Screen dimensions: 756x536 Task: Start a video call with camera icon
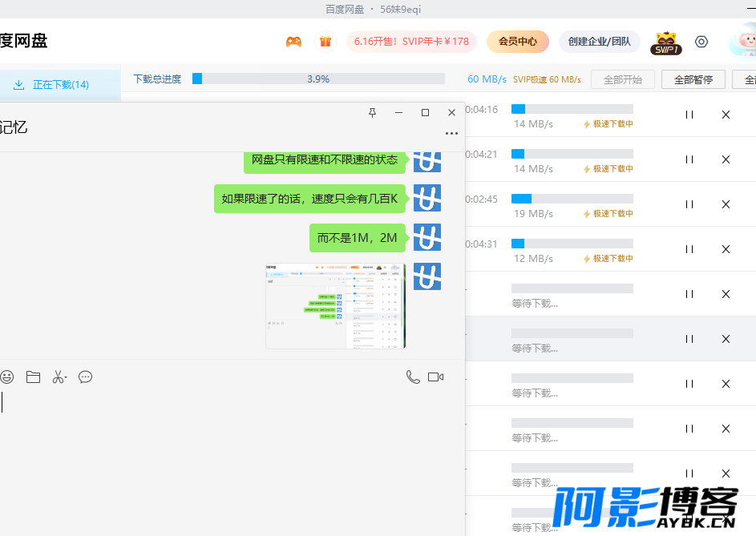(436, 377)
